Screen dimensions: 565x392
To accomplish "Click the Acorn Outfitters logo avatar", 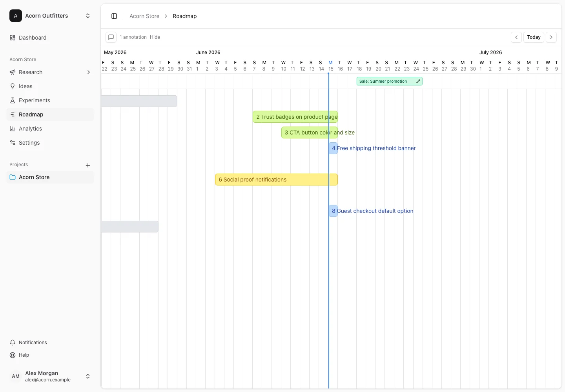I will (x=16, y=16).
